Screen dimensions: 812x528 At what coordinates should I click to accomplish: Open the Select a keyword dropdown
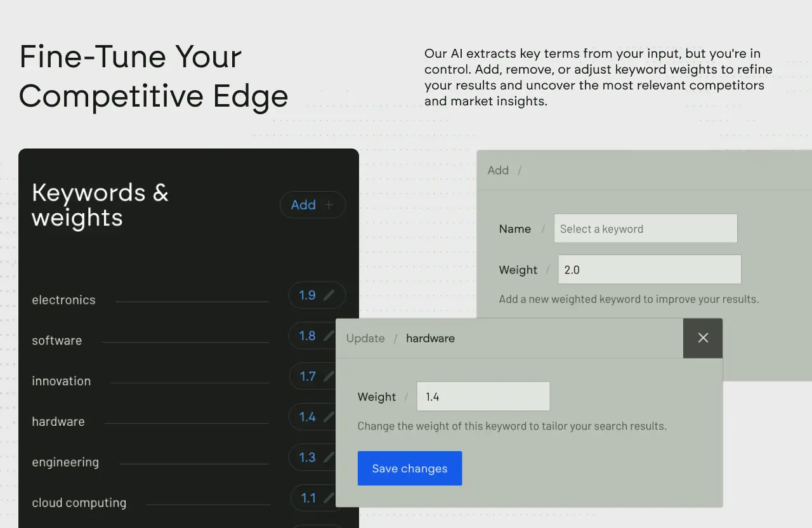click(x=645, y=229)
